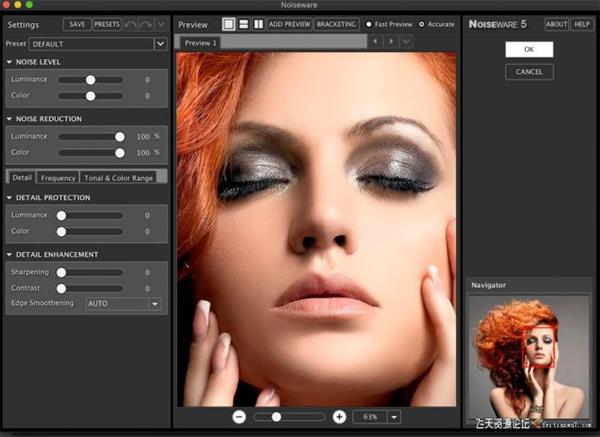Enable Fast Preview mode
Screen dimensions: 600x437
coord(368,23)
